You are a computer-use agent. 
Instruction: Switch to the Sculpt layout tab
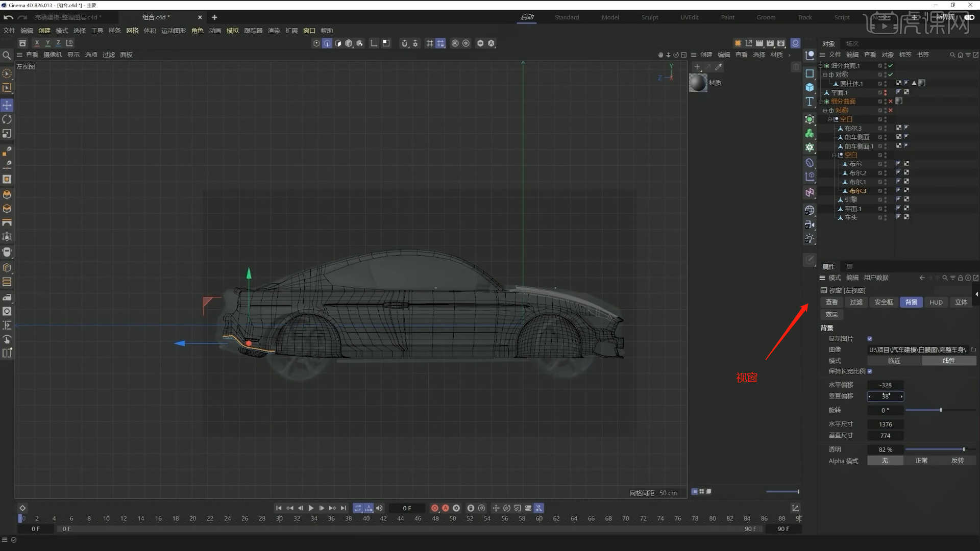650,17
